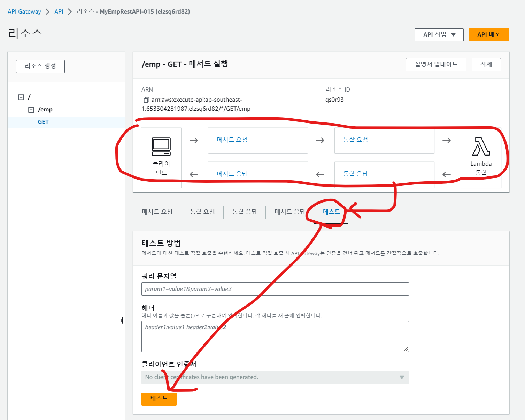Image resolution: width=525 pixels, height=420 pixels.
Task: Focus the 헤더 text area
Action: [275, 336]
